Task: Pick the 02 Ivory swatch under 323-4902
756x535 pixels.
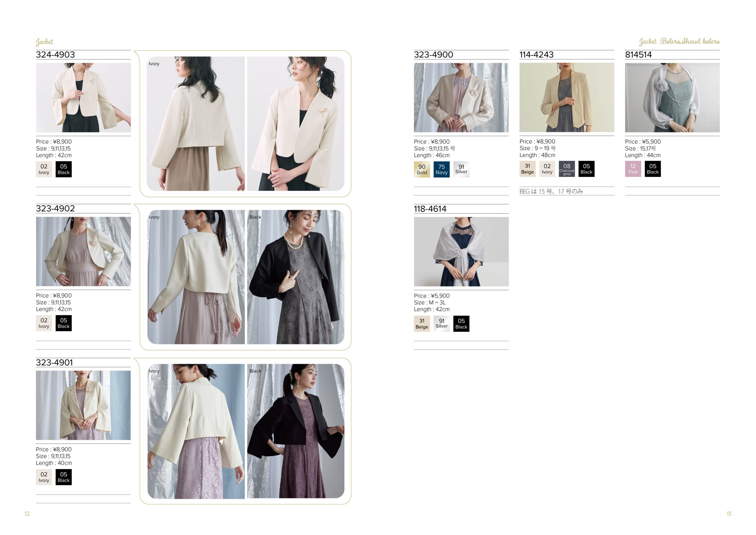Action: [x=44, y=323]
